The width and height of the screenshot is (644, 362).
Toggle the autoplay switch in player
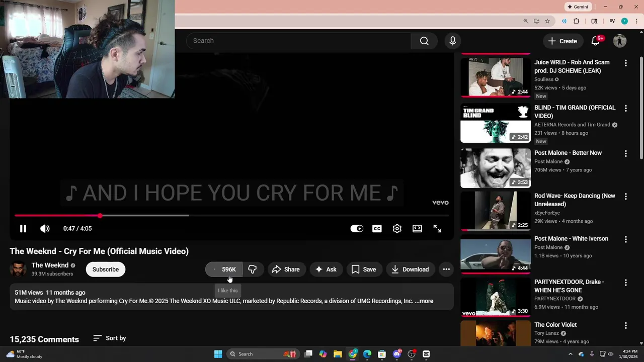[357, 229]
